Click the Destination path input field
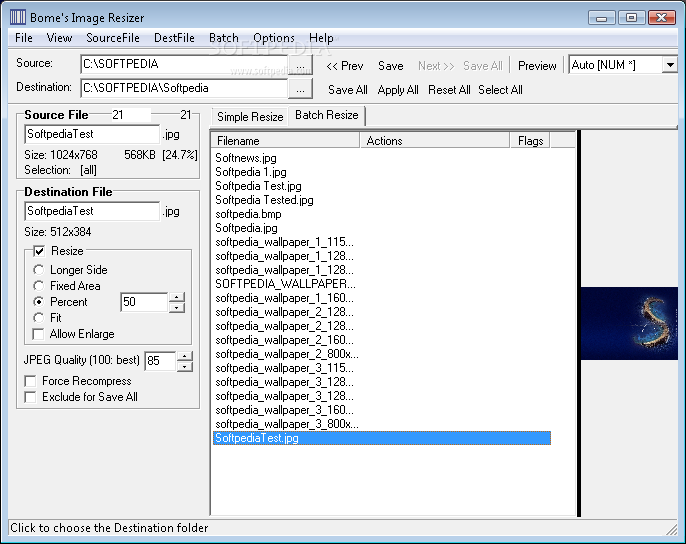 [184, 88]
